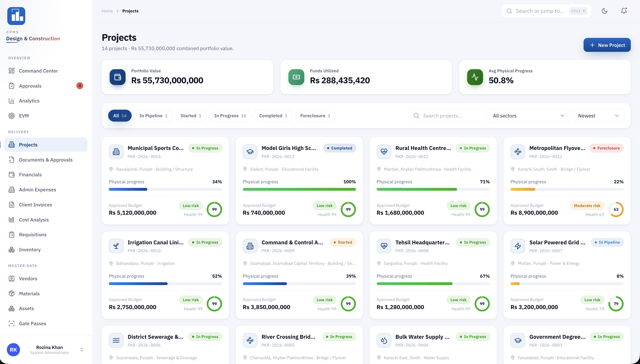Click the Search projects field
This screenshot has width=640, height=364.
pyautogui.click(x=446, y=116)
